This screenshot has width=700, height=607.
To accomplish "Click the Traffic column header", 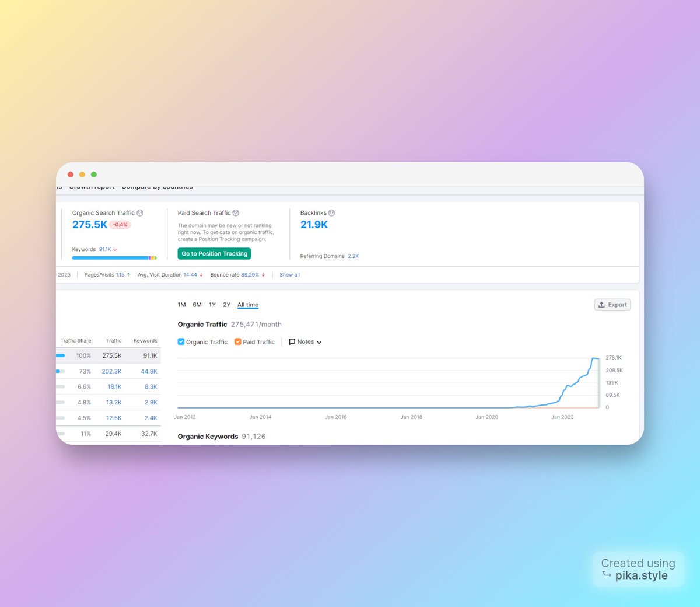I will 114,341.
